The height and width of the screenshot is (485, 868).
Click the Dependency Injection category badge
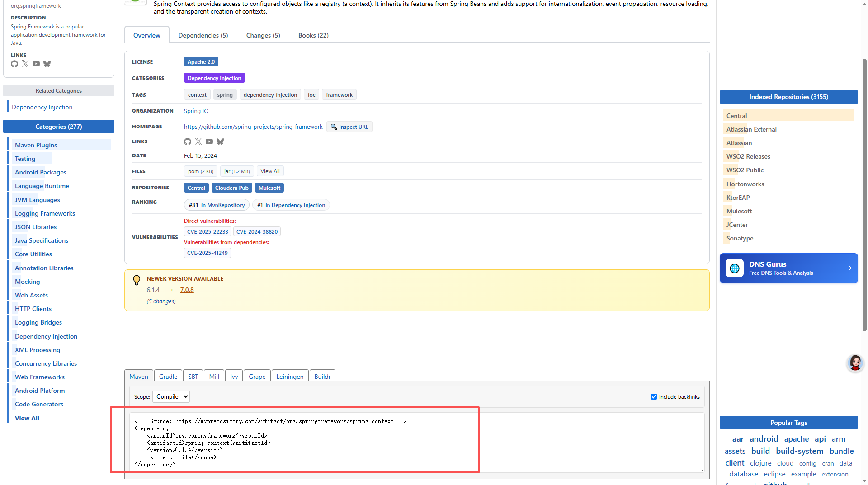[x=214, y=78]
